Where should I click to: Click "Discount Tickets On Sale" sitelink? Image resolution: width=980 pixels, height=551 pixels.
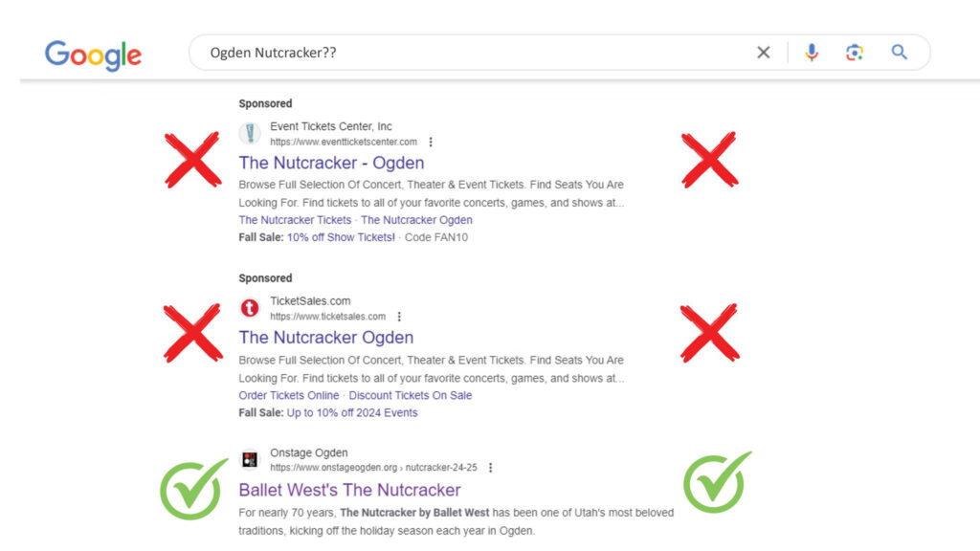(411, 395)
